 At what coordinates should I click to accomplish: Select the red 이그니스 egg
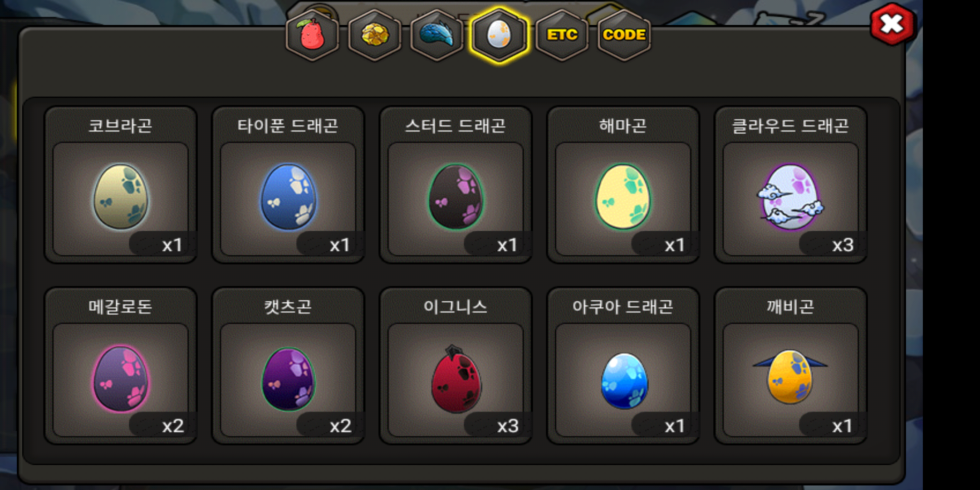(x=456, y=378)
